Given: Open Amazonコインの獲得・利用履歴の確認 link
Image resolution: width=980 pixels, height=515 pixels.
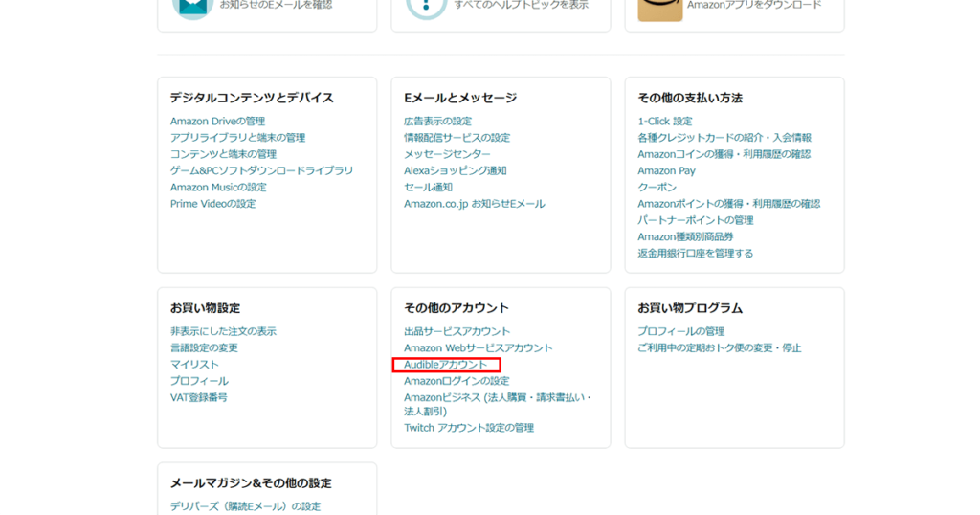Looking at the screenshot, I should pos(724,154).
